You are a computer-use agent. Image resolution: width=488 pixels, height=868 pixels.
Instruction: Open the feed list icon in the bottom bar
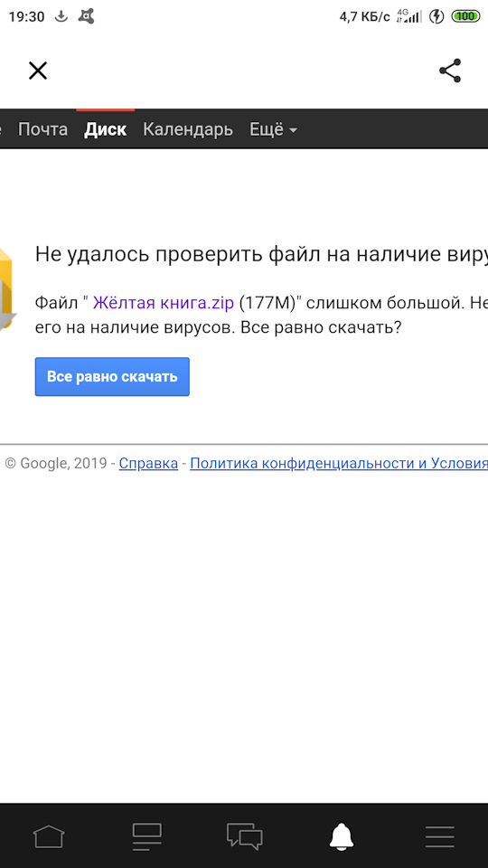(146, 835)
